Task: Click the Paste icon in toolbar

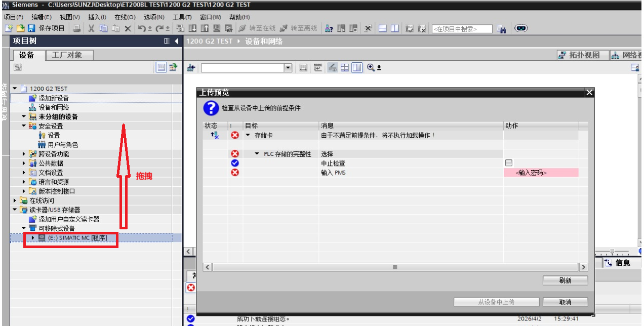Action: click(x=115, y=28)
